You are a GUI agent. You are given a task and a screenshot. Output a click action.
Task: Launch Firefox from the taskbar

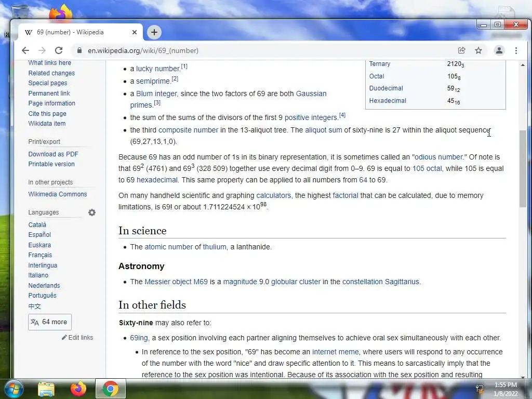[x=78, y=389]
